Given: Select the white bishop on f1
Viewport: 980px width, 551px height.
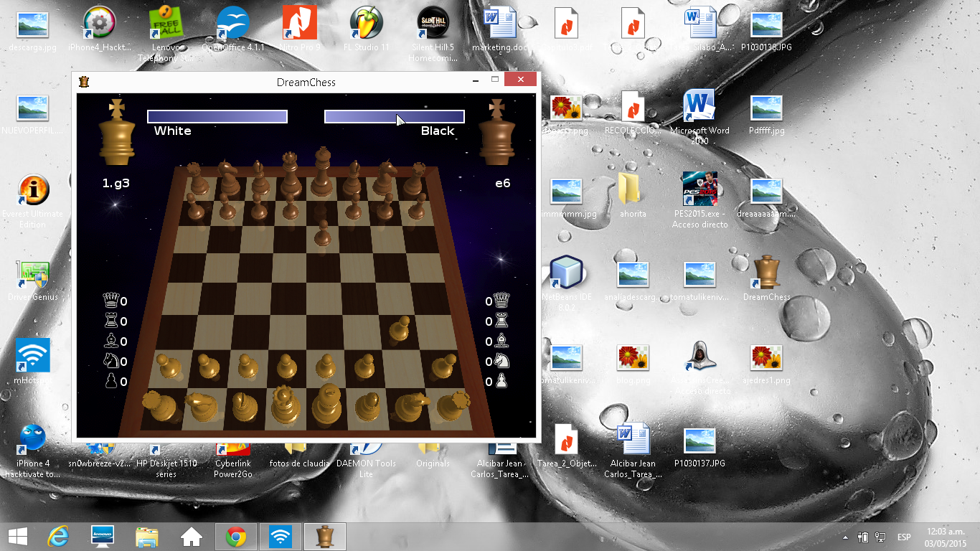Looking at the screenshot, I should [369, 405].
